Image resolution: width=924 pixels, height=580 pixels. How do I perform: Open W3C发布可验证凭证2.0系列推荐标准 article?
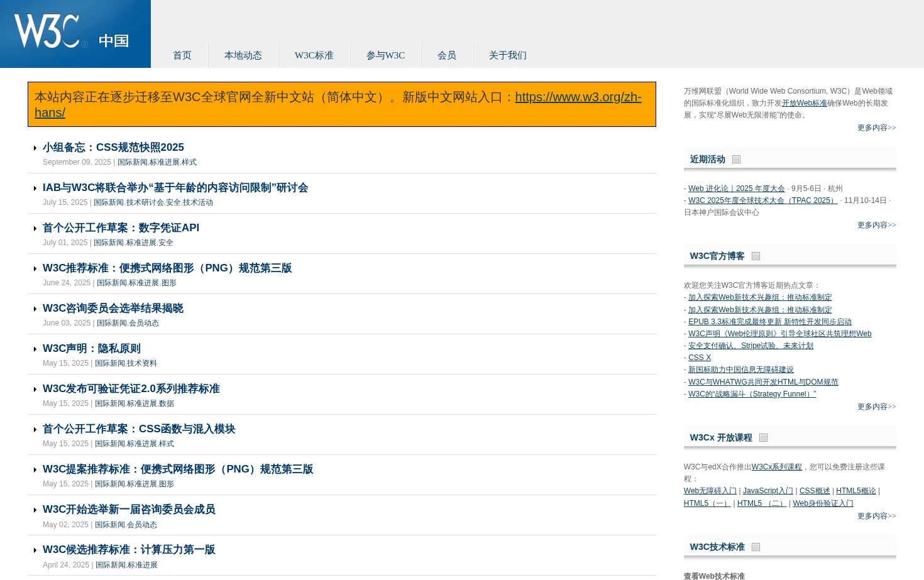point(131,389)
